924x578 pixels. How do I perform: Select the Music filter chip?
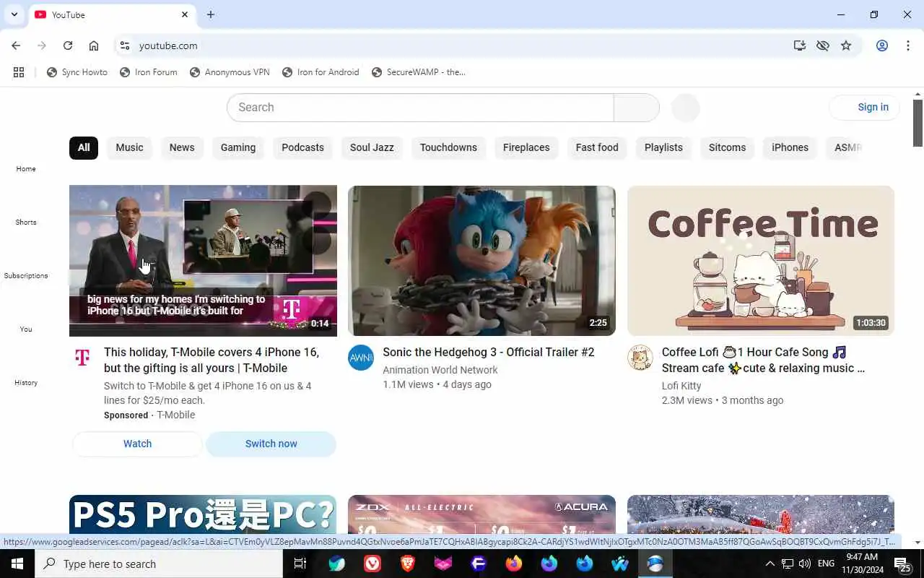pyautogui.click(x=130, y=147)
